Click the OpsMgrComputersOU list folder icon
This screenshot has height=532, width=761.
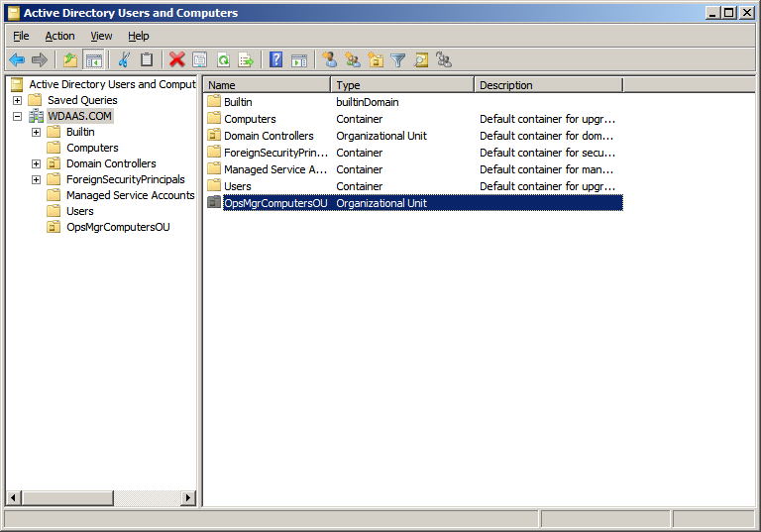pyautogui.click(x=214, y=202)
